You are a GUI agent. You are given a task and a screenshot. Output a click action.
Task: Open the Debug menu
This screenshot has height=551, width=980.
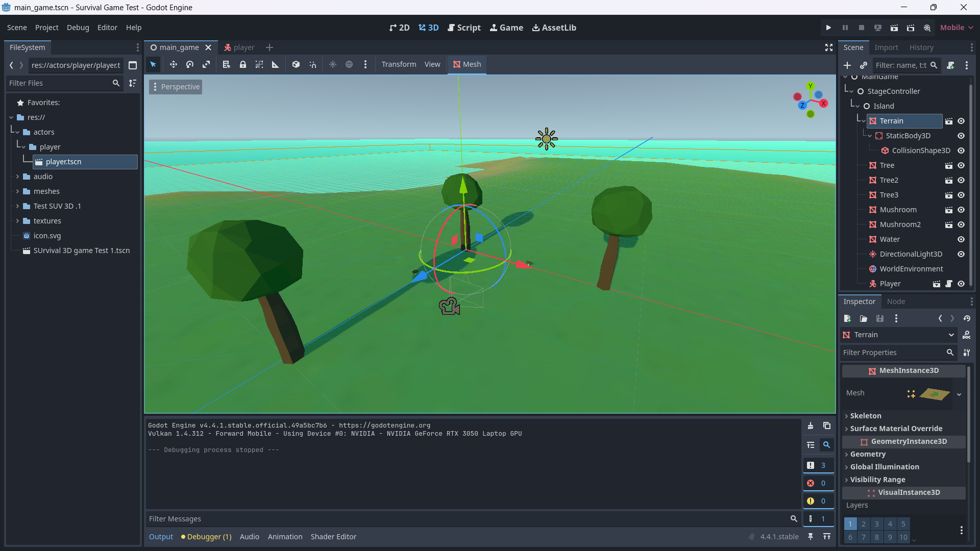tap(78, 28)
